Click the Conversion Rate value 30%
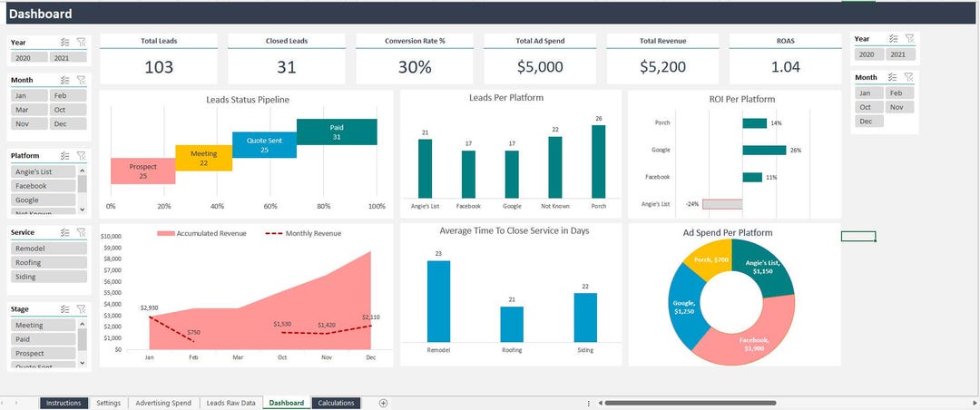This screenshot has height=410, width=980. (415, 67)
